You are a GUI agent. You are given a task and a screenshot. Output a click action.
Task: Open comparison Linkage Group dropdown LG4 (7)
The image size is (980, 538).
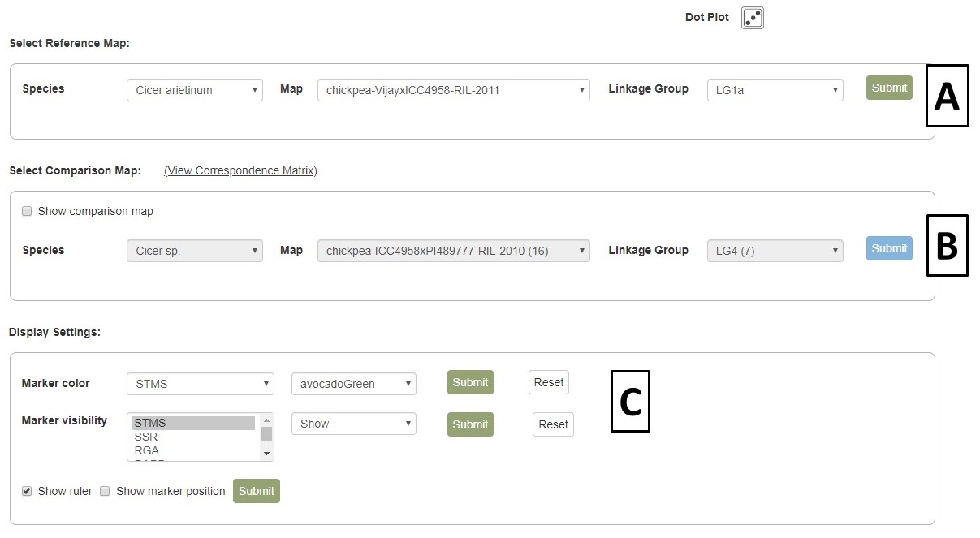tap(775, 251)
